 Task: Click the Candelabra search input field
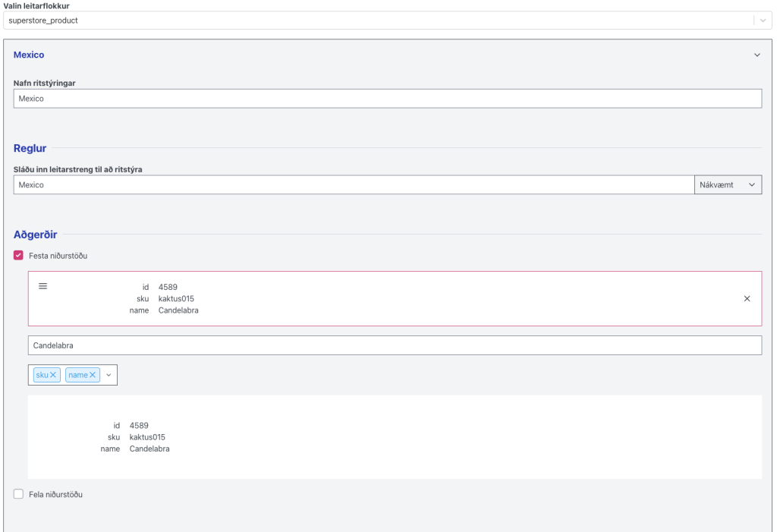pyautogui.click(x=395, y=345)
